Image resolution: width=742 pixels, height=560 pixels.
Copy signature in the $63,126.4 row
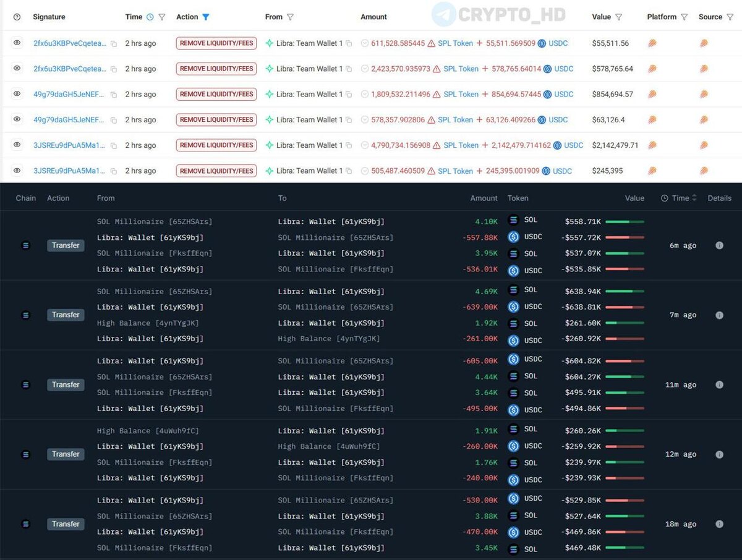coord(113,120)
